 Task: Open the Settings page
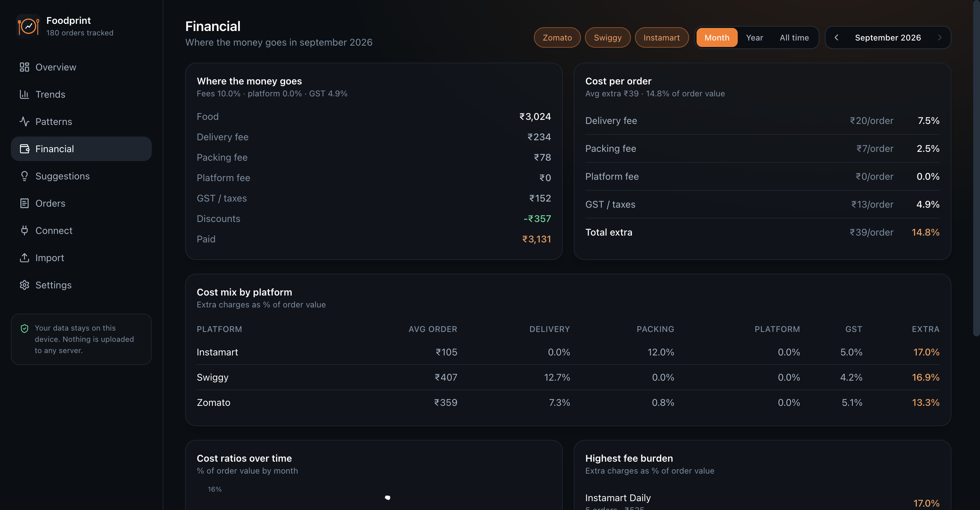pyautogui.click(x=81, y=285)
